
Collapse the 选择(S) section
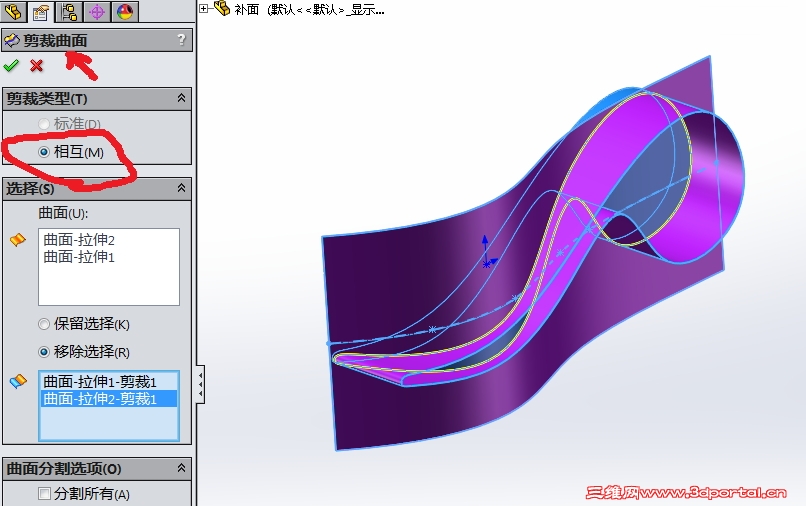tap(181, 188)
